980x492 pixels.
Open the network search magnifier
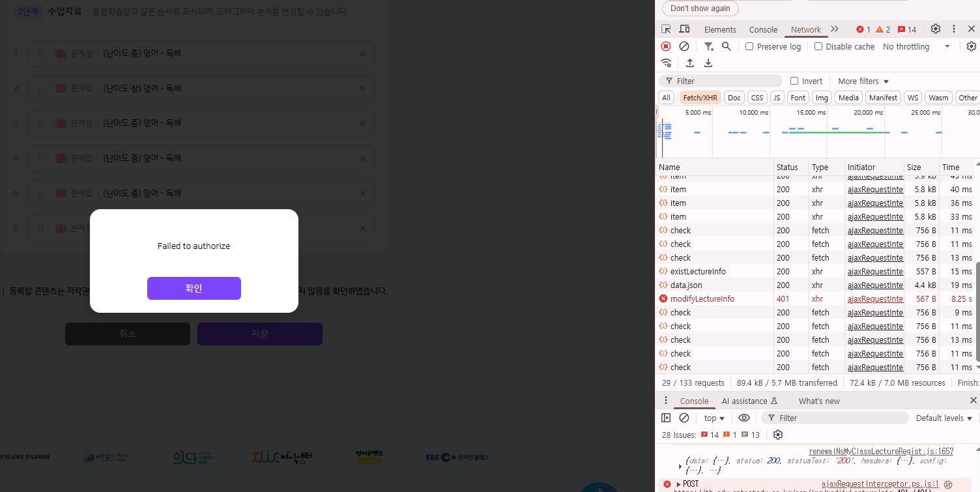[727, 46]
